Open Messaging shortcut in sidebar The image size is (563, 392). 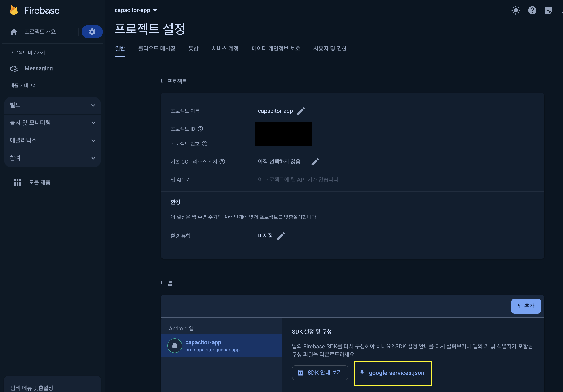point(39,68)
